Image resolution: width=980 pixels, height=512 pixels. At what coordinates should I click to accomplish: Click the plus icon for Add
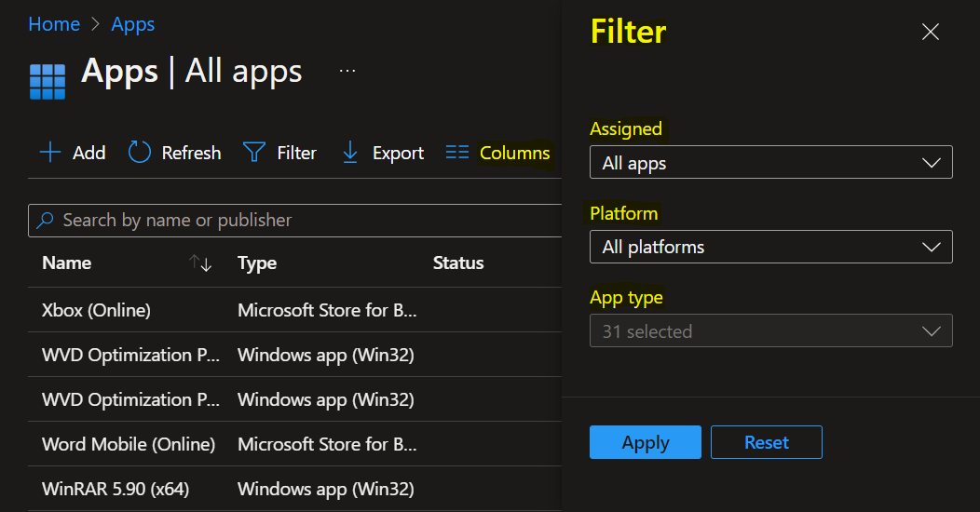(x=50, y=153)
